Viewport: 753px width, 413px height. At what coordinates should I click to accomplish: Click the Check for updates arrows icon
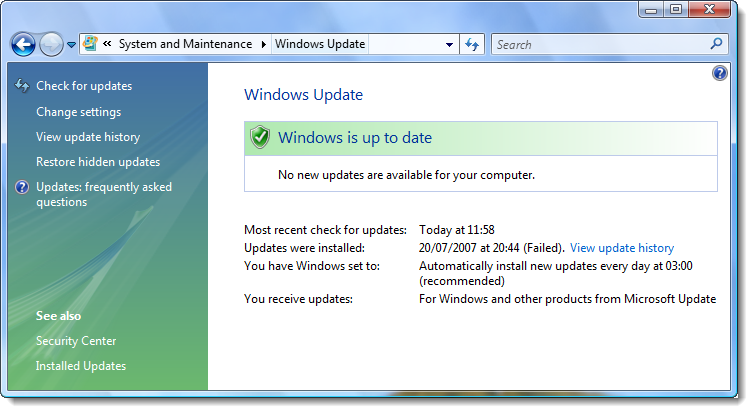point(22,85)
